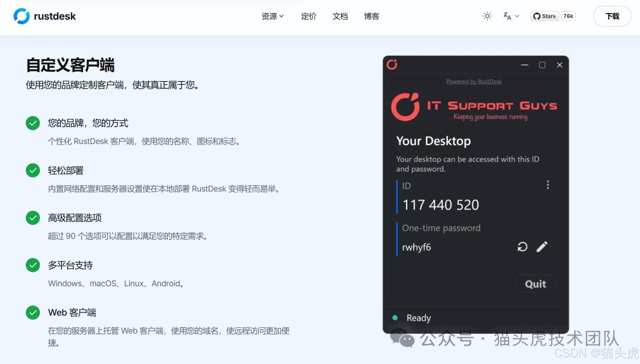Click the 下载 download button
The height and width of the screenshot is (364, 640).
[612, 17]
